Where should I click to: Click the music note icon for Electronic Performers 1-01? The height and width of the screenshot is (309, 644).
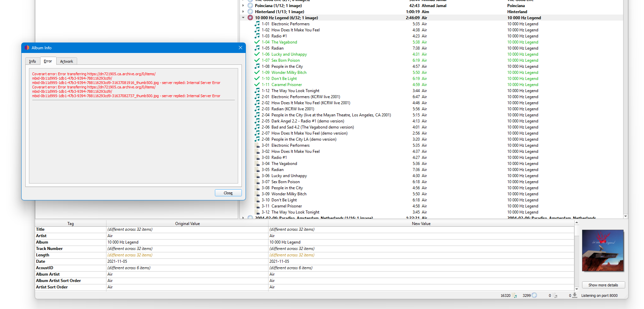[257, 24]
